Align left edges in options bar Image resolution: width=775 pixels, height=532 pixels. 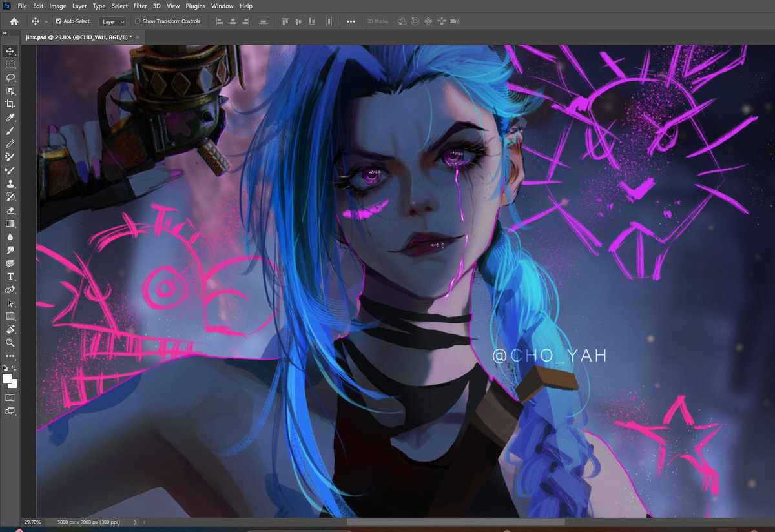[219, 21]
